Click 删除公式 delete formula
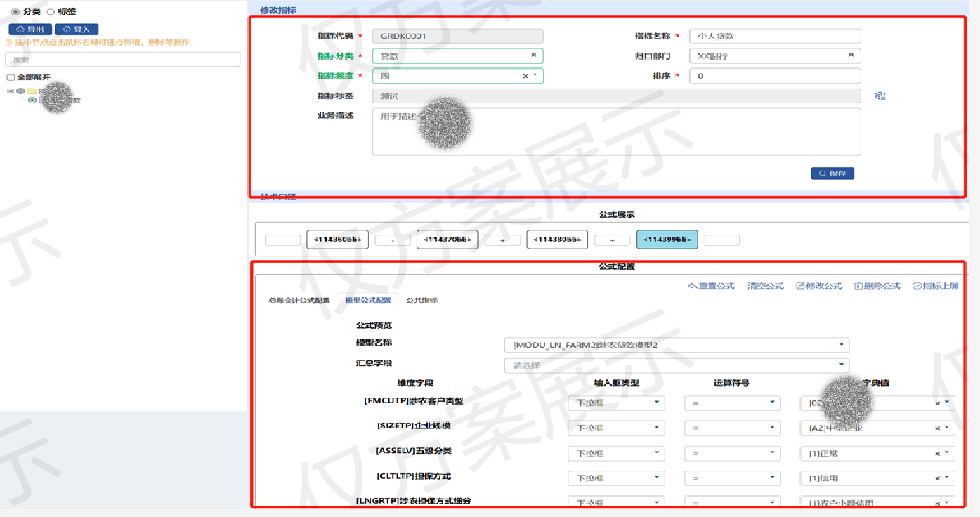980x517 pixels. coord(877,286)
